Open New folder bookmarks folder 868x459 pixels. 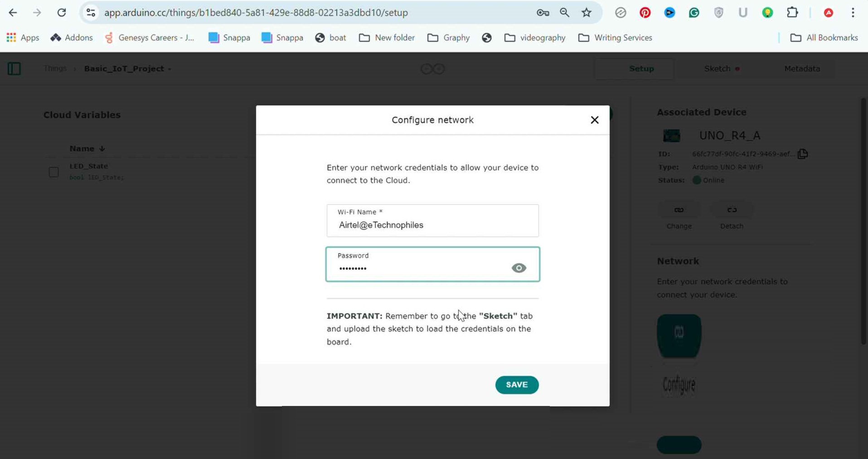point(387,38)
